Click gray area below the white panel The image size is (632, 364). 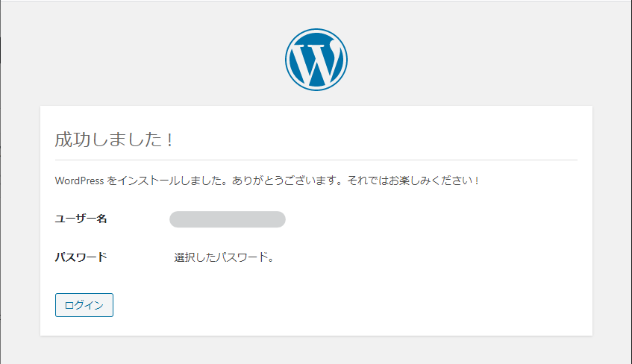tap(316, 350)
